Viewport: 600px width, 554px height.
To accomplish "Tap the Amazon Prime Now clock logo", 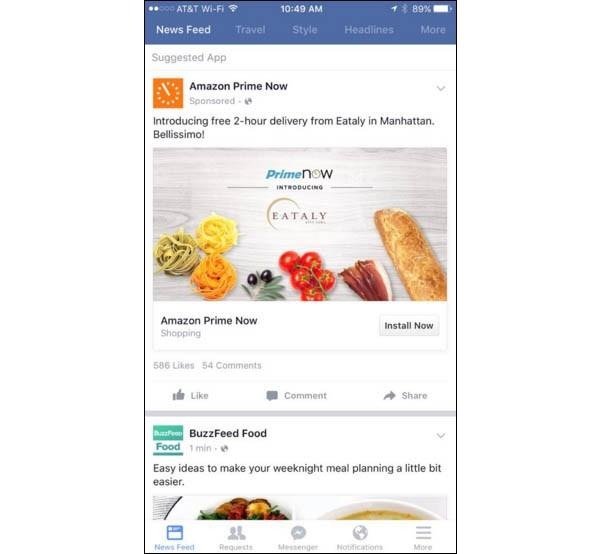I will point(168,93).
